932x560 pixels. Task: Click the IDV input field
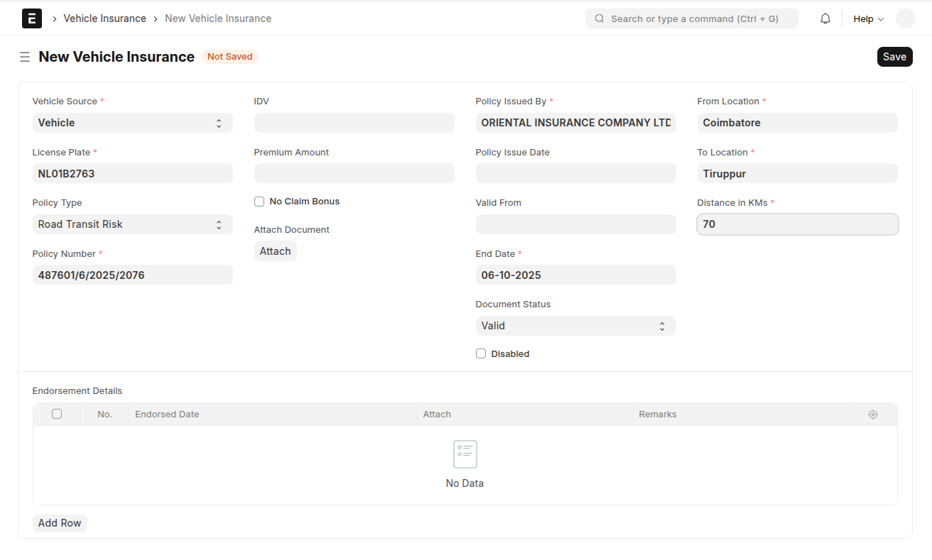click(x=354, y=123)
